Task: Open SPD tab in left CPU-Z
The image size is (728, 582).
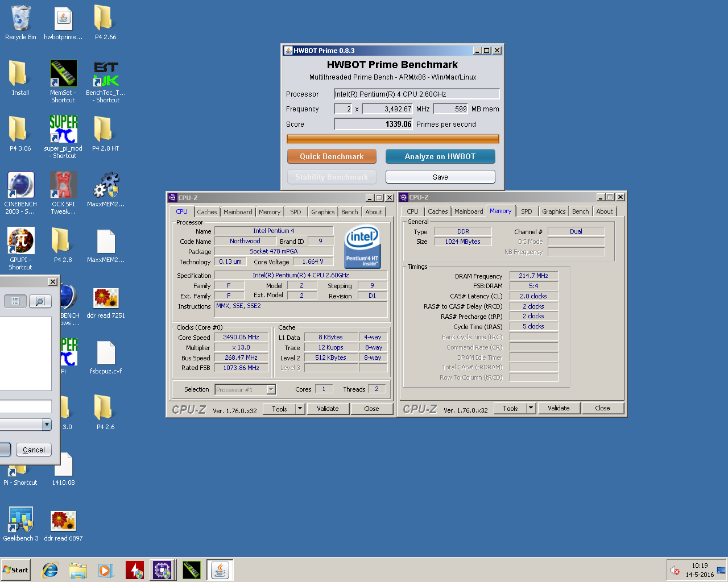Action: tap(296, 212)
